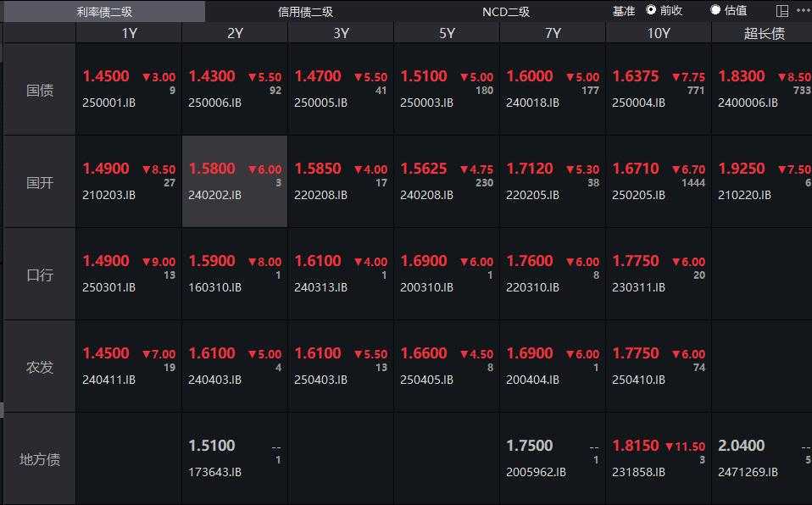Select the 国债 row header
Image resolution: width=812 pixels, height=505 pixels.
pyautogui.click(x=40, y=90)
